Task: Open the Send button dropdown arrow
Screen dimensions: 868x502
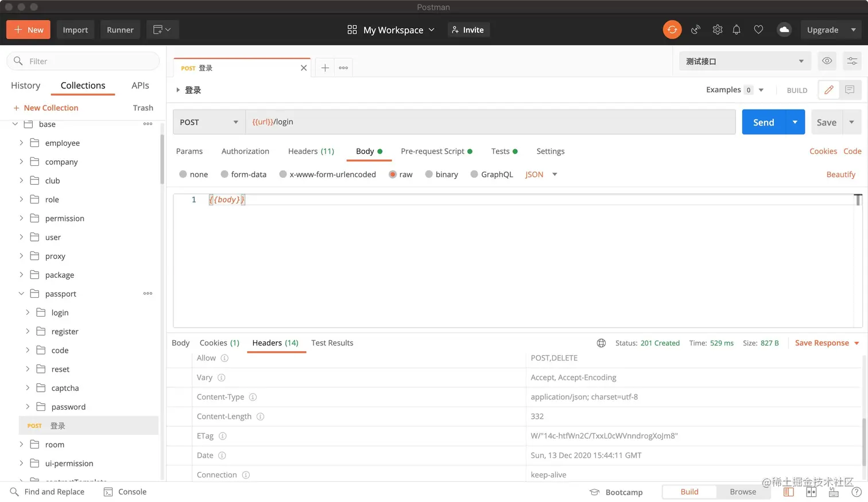Action: (795, 122)
